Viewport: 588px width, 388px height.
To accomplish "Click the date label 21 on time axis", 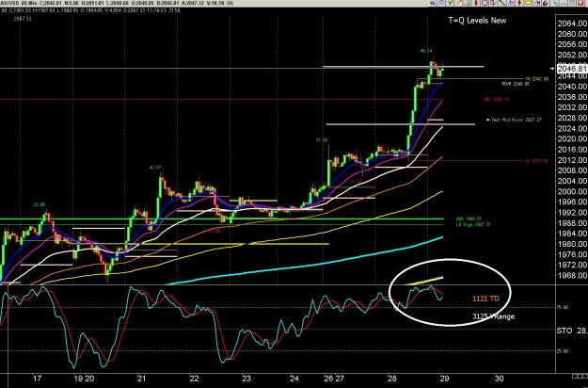I will 141,379.
